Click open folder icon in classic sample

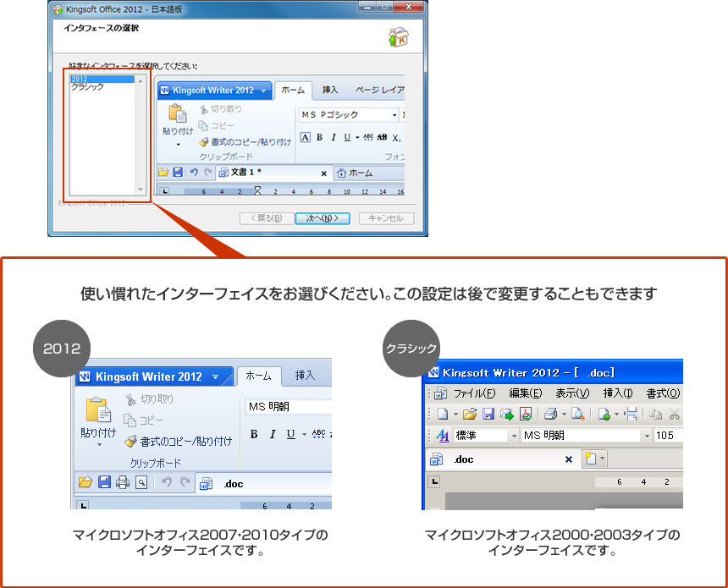470,414
